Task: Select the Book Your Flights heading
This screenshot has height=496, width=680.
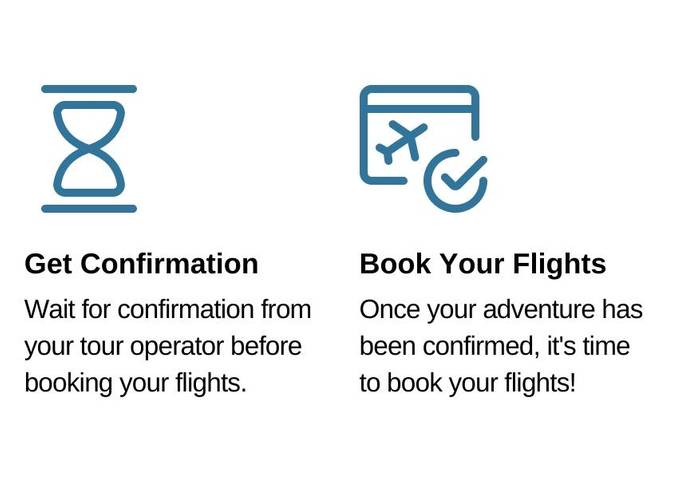Action: pyautogui.click(x=483, y=264)
